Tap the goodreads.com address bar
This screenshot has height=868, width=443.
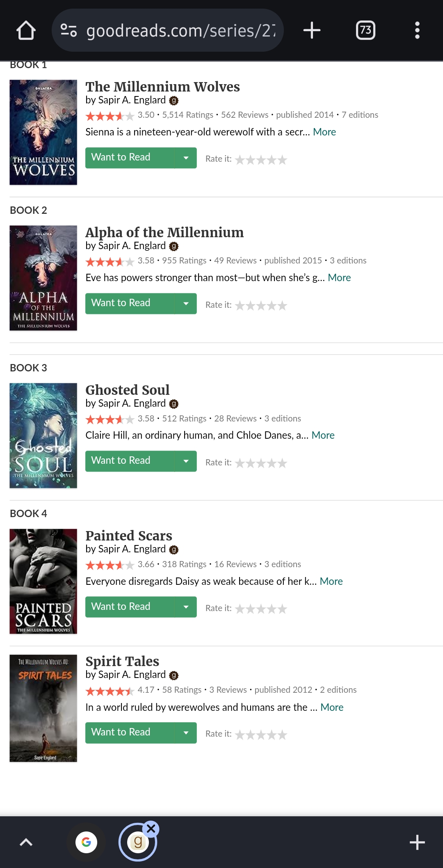[x=180, y=30]
